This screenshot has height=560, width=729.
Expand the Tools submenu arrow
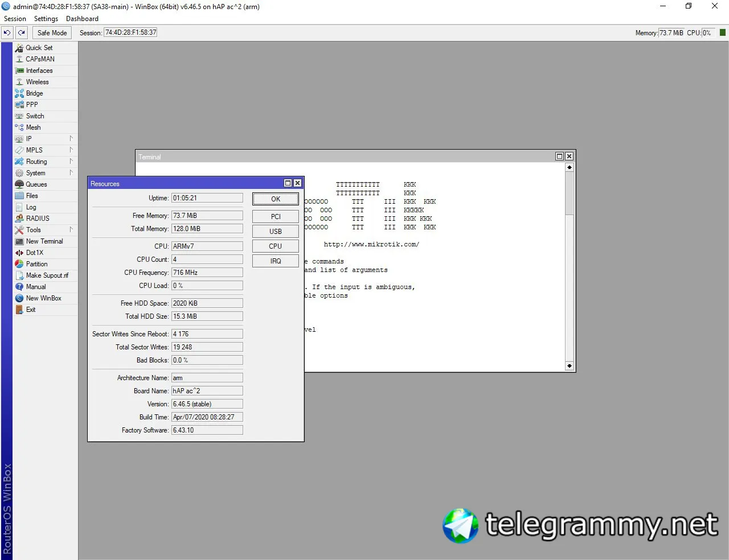coord(71,229)
